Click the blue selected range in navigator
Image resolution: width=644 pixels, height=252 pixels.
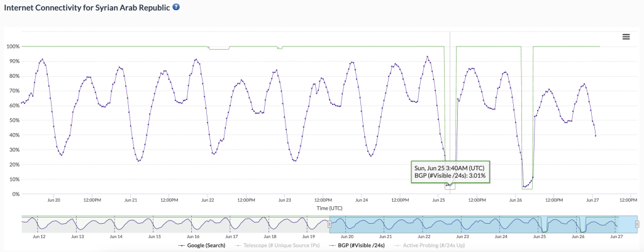coord(478,224)
